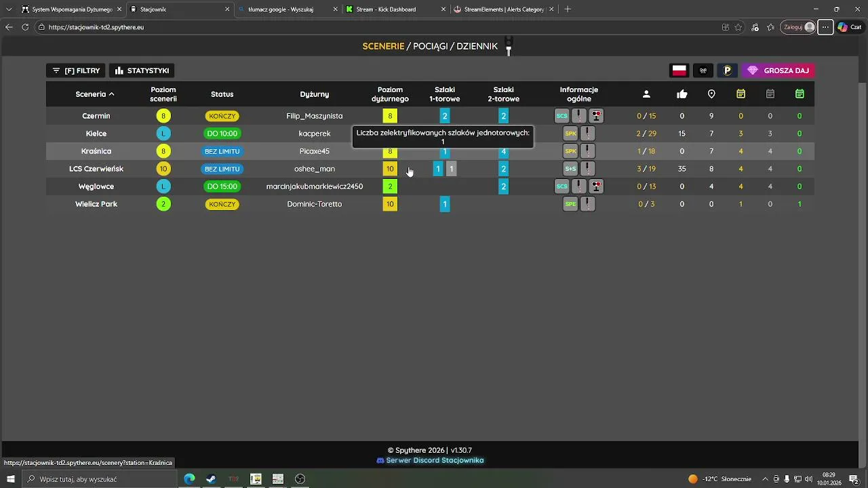Sort by Poziom dyżurnego column header
The width and height of the screenshot is (868, 488).
point(390,94)
